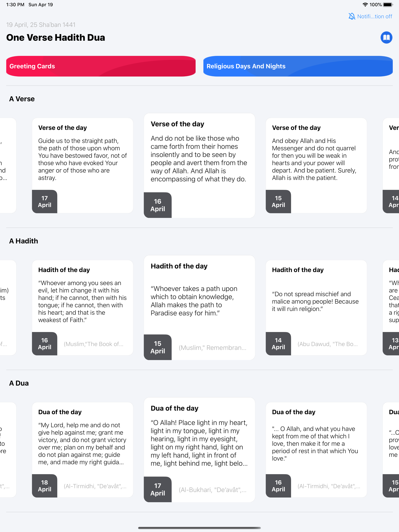Open the 'And obey Allah and His Messenger' verse card
Viewport: 399px width, 532px height.
click(x=316, y=166)
